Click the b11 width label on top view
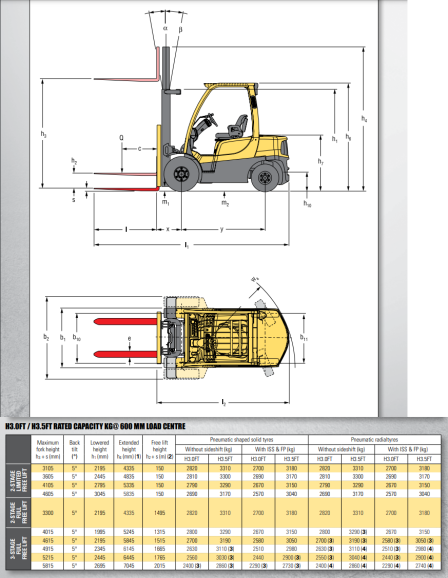 pos(304,337)
